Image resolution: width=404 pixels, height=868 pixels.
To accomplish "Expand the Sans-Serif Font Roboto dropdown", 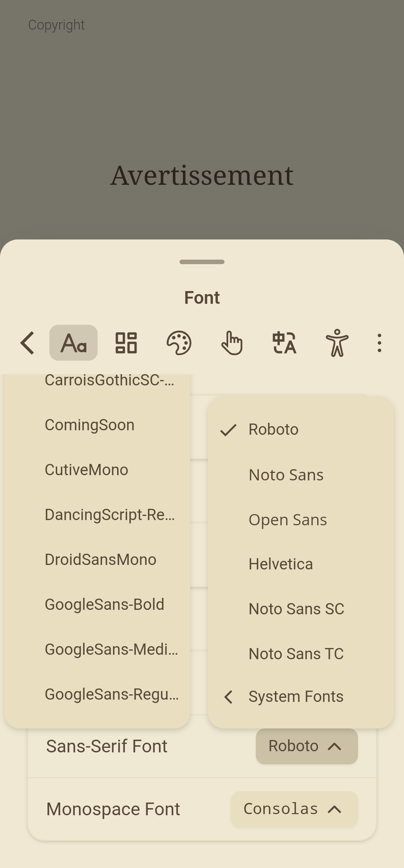I will 306,746.
